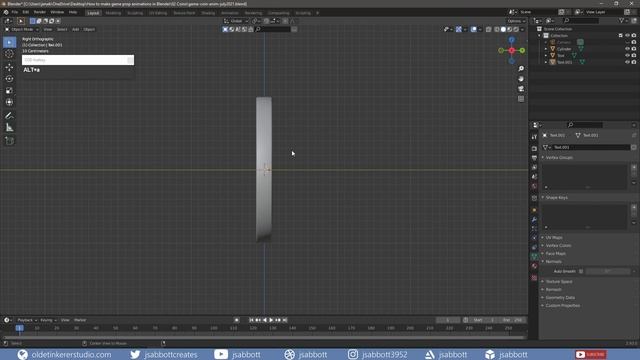
Task: Select the Annotate tool
Action: [9, 116]
